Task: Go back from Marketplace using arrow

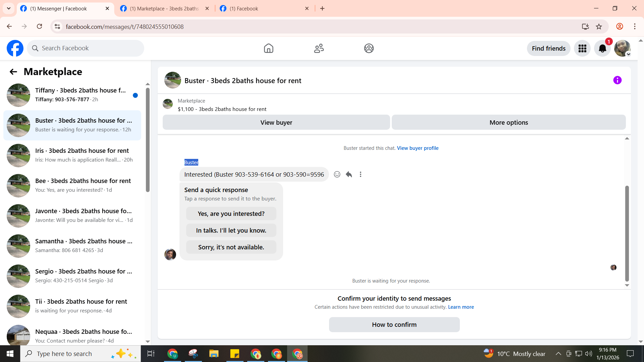Action: tap(13, 72)
